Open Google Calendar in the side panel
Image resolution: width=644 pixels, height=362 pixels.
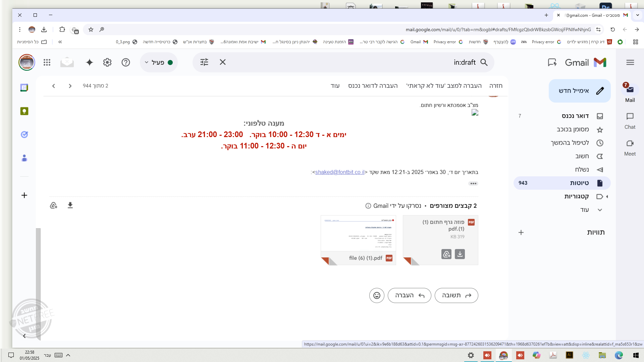[24, 88]
